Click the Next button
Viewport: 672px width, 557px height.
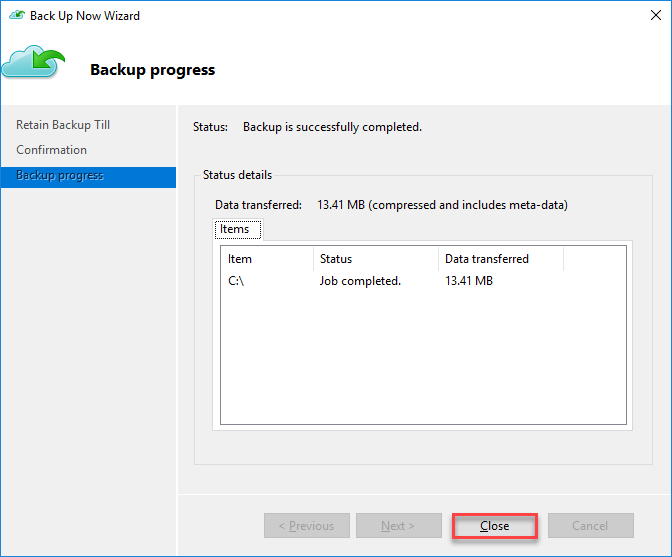click(x=398, y=526)
